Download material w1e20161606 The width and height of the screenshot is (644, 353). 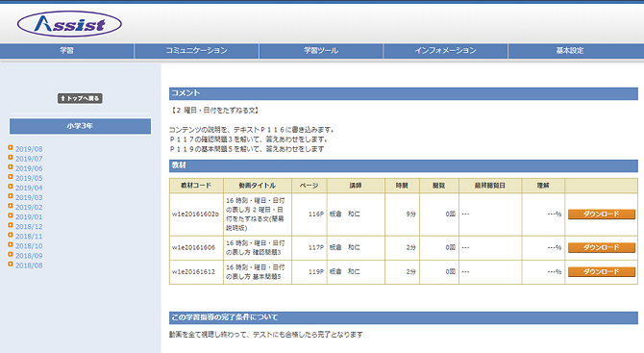[602, 247]
